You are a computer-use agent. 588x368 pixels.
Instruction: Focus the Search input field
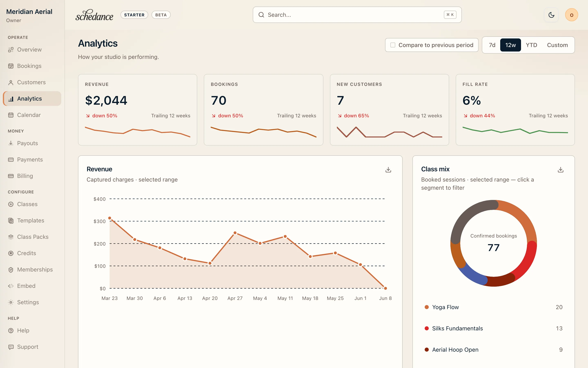[x=357, y=15]
